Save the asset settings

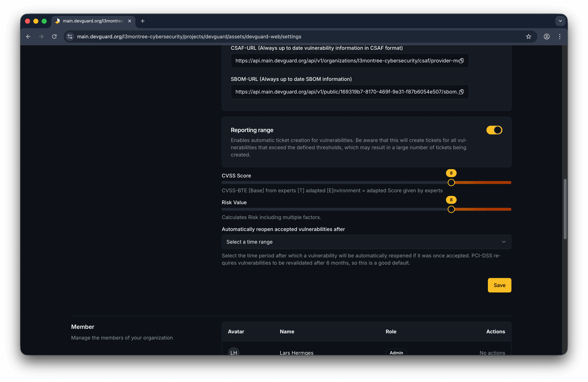[x=499, y=285]
